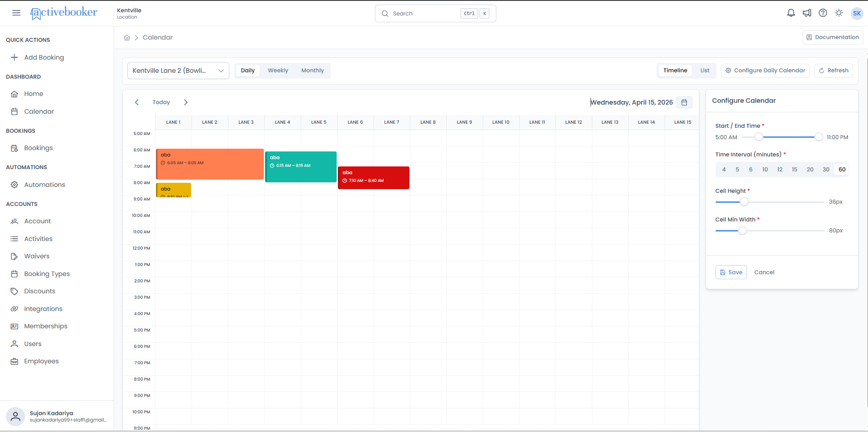This screenshot has width=868, height=432.
Task: Adjust the start time slider handle
Action: 758,137
